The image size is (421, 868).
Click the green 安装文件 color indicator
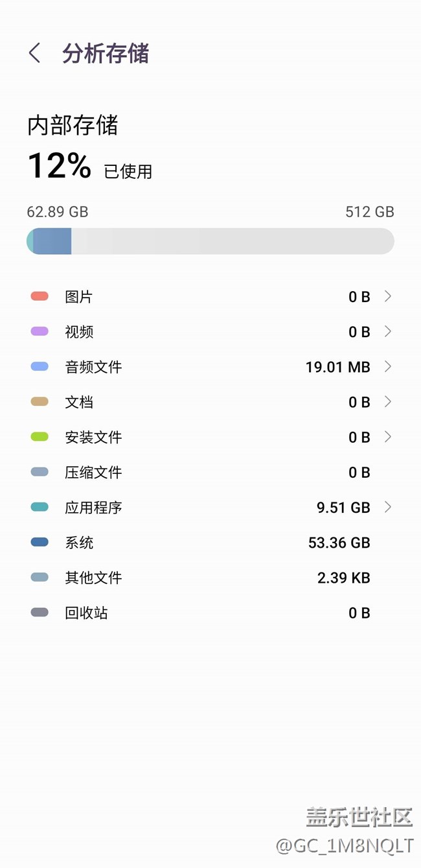(40, 437)
